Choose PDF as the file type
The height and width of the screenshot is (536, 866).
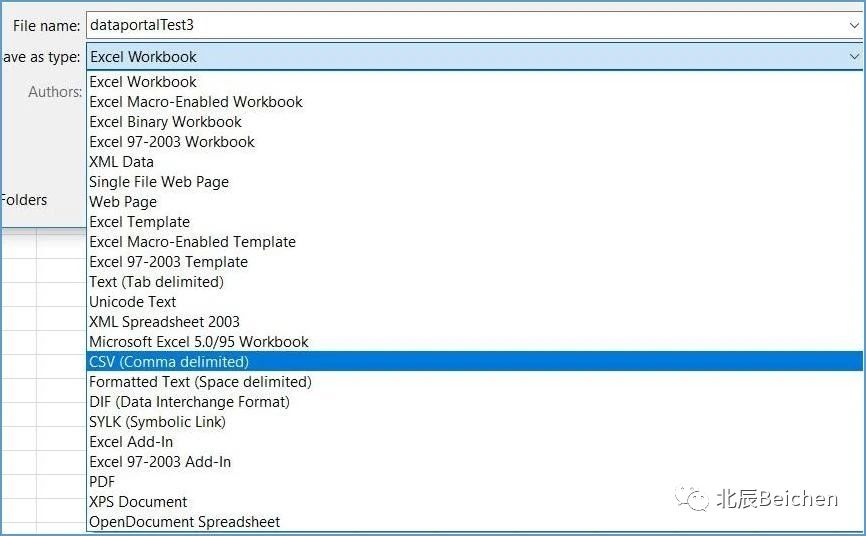click(x=102, y=482)
